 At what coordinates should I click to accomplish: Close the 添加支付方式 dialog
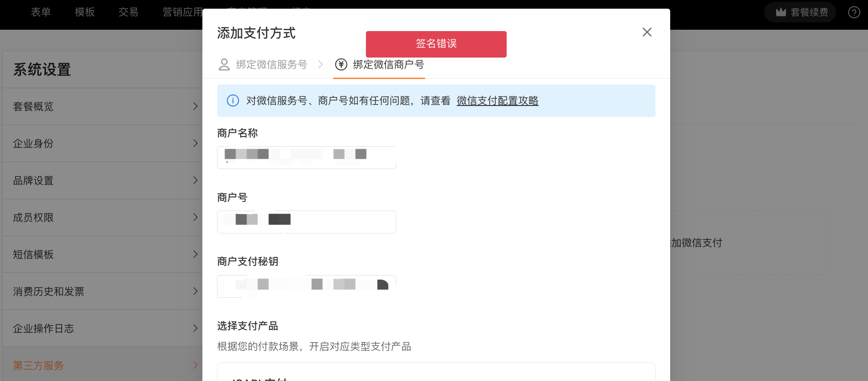point(647,32)
